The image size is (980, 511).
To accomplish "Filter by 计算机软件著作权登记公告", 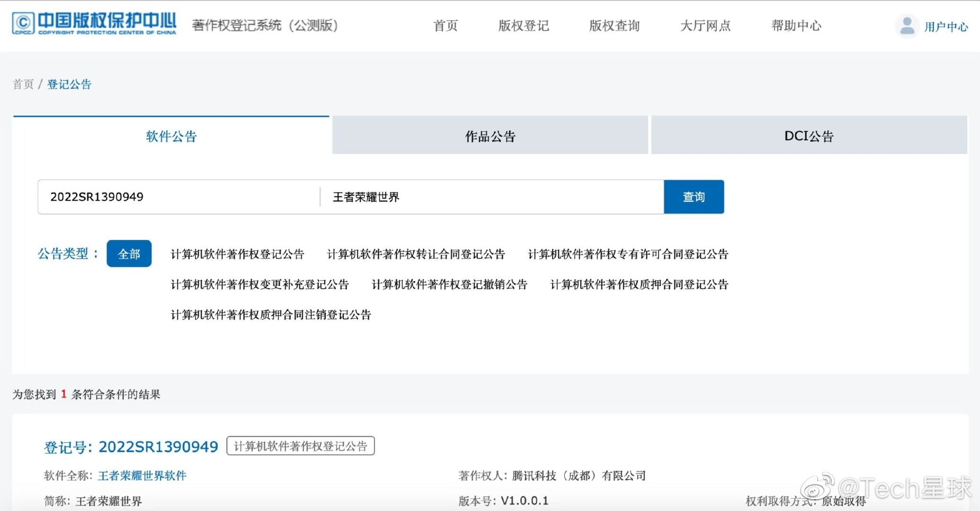I will coord(238,254).
